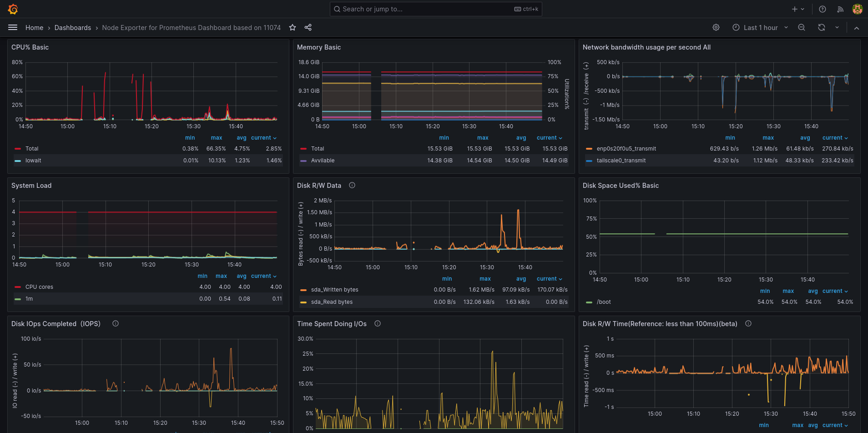Refresh the dashboard data
This screenshot has height=433, width=868.
(x=821, y=27)
